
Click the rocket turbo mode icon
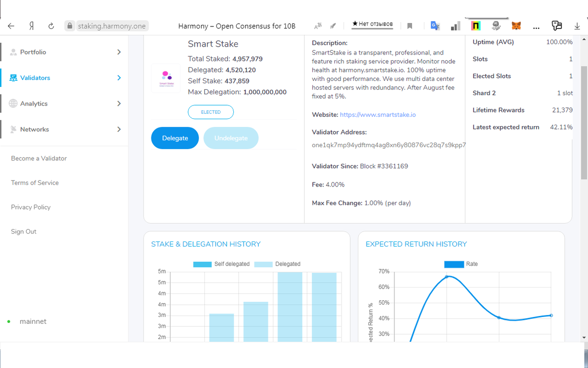click(333, 26)
